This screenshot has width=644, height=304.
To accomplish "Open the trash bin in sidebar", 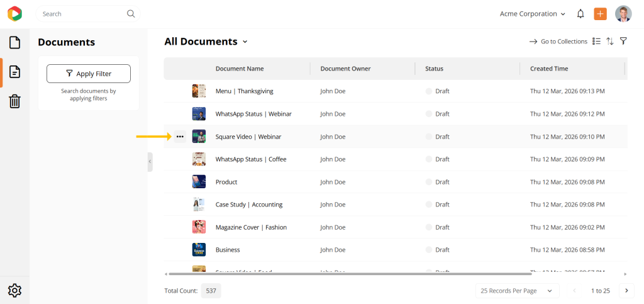I will click(x=14, y=101).
